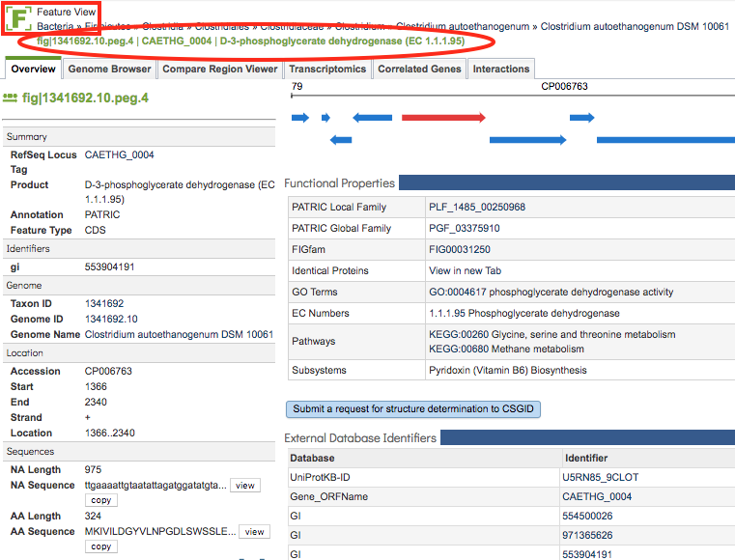Click Taxon ID value 1341692
Viewport: 735px width, 560px height.
[x=104, y=303]
